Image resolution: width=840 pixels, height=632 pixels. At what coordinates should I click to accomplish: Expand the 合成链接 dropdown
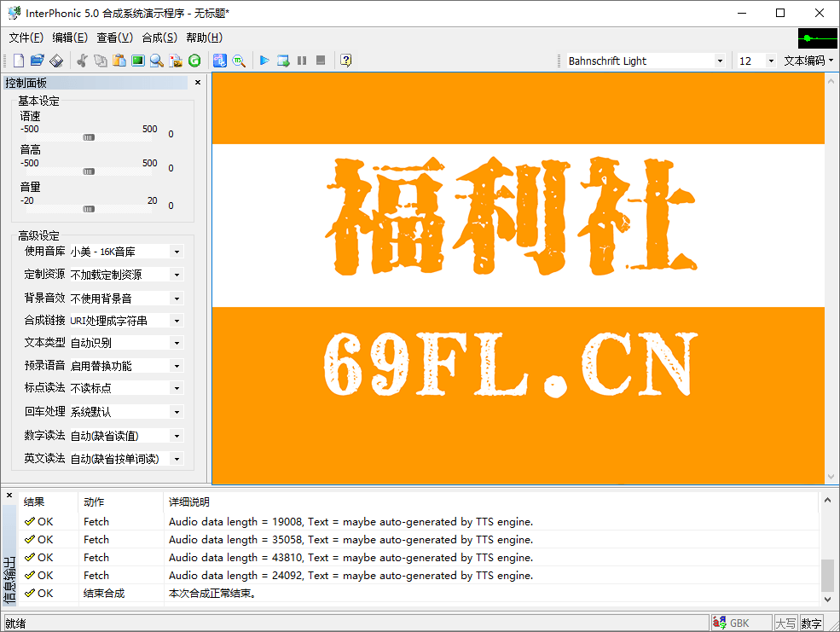177,321
